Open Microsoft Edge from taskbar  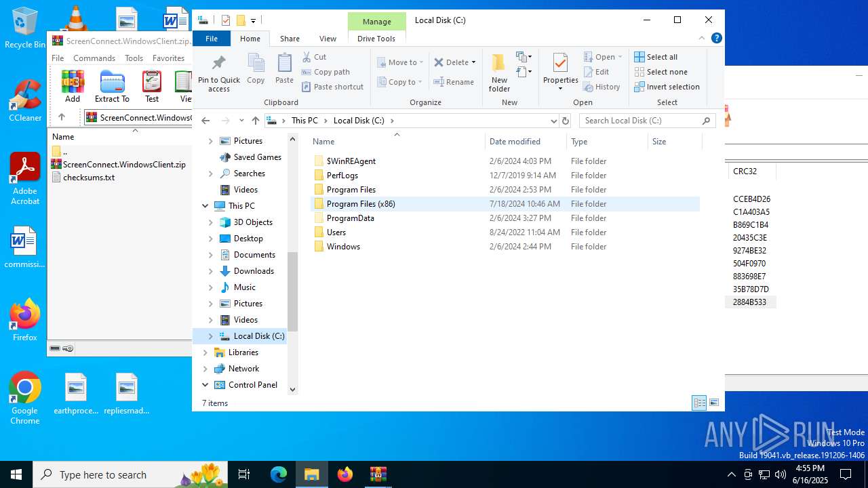tap(279, 474)
